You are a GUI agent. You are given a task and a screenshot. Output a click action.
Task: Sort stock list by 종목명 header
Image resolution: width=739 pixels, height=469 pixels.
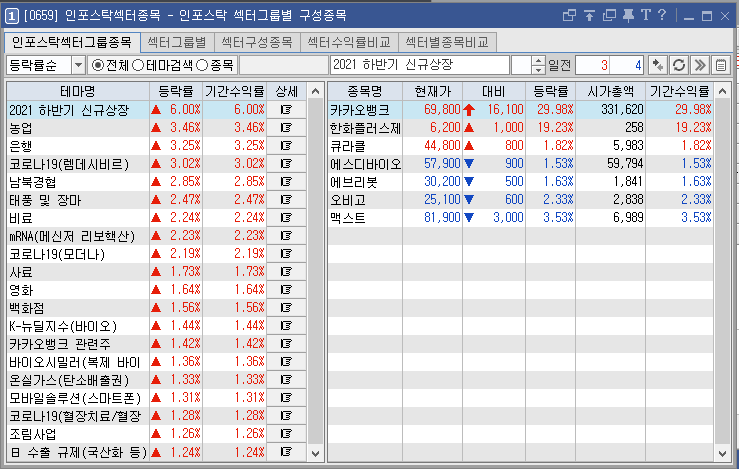coord(365,91)
